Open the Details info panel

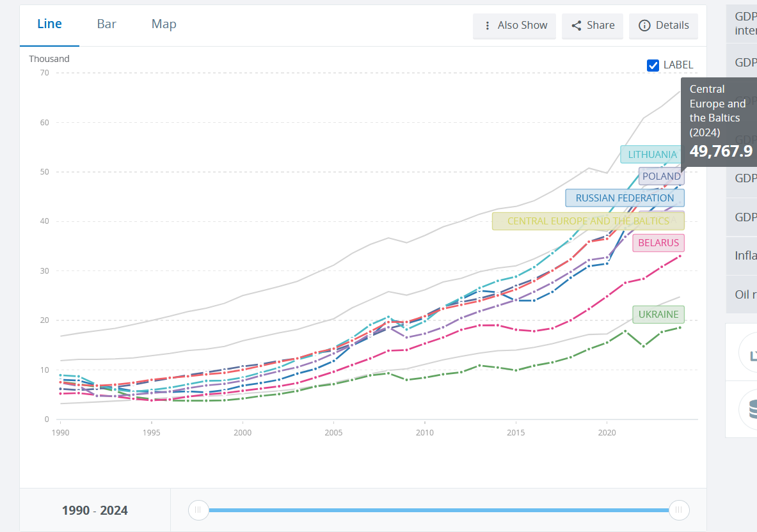tap(664, 26)
